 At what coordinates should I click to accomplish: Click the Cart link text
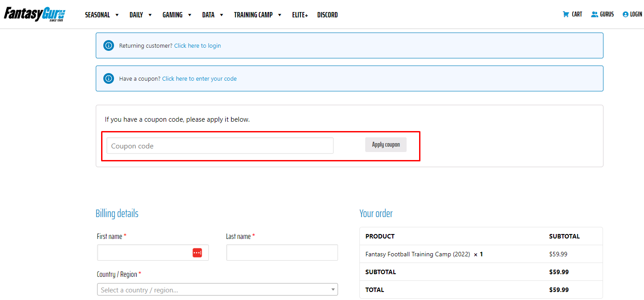[x=577, y=14]
